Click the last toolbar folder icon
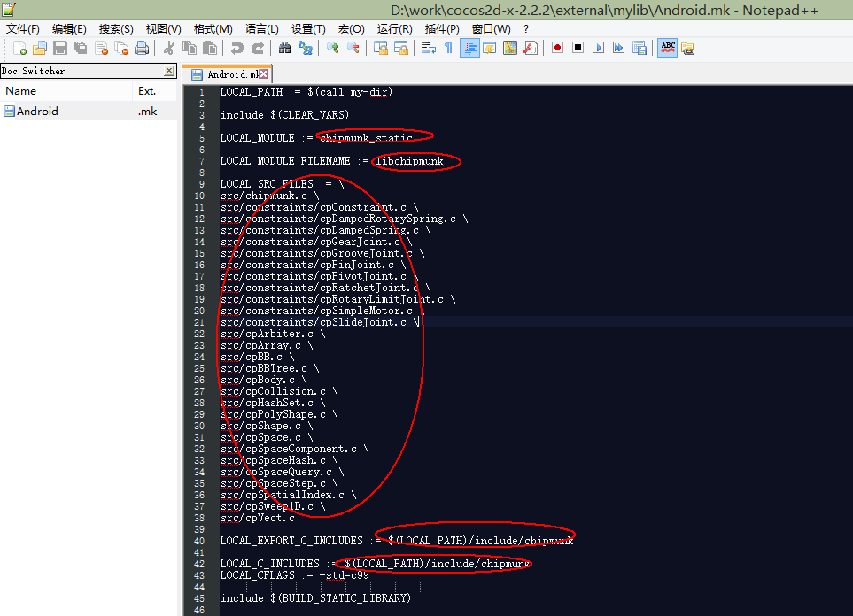 (687, 49)
